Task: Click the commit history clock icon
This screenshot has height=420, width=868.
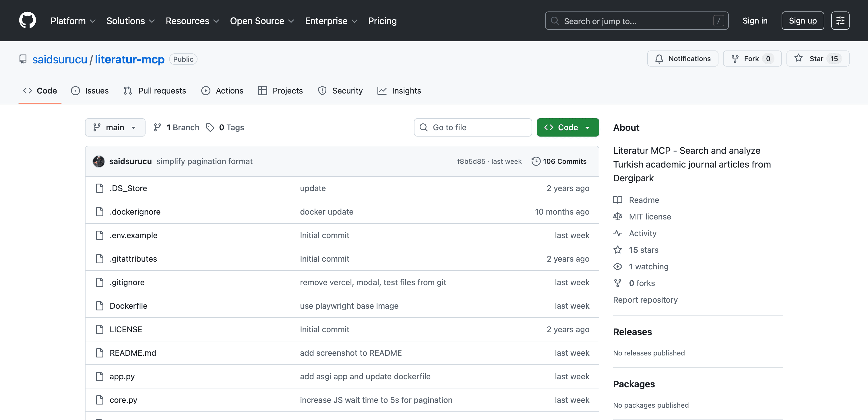Action: [536, 161]
